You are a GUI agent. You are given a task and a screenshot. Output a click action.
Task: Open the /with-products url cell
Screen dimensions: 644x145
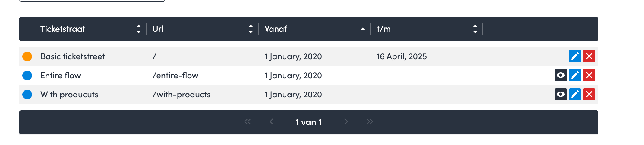tap(182, 95)
